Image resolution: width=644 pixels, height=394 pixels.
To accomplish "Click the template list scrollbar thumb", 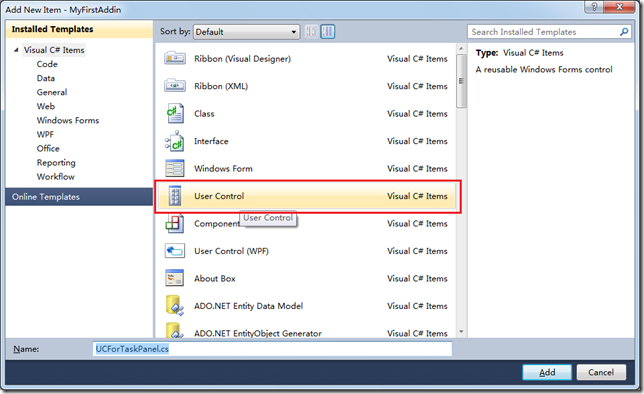I will (x=461, y=81).
